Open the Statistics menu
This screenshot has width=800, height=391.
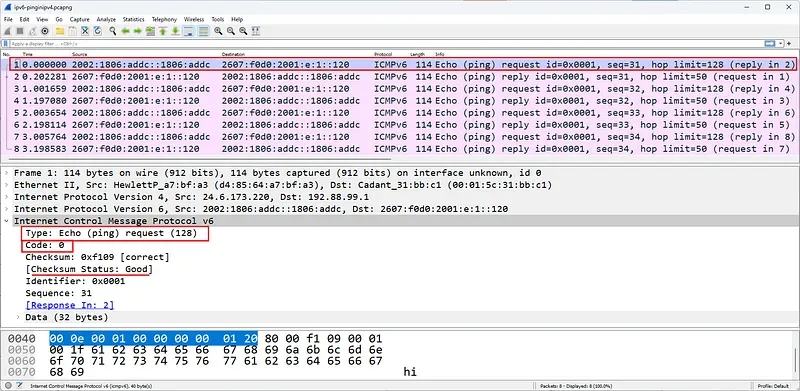(134, 19)
